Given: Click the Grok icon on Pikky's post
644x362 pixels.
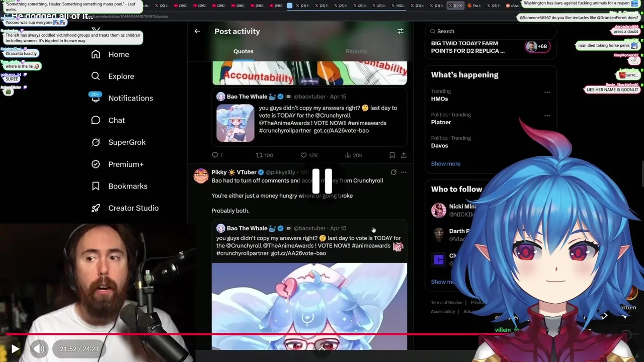Looking at the screenshot, I should [x=393, y=172].
